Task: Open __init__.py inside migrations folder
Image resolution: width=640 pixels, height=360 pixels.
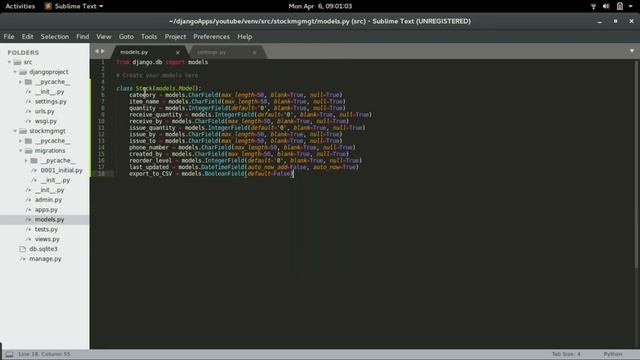Action: click(x=55, y=180)
